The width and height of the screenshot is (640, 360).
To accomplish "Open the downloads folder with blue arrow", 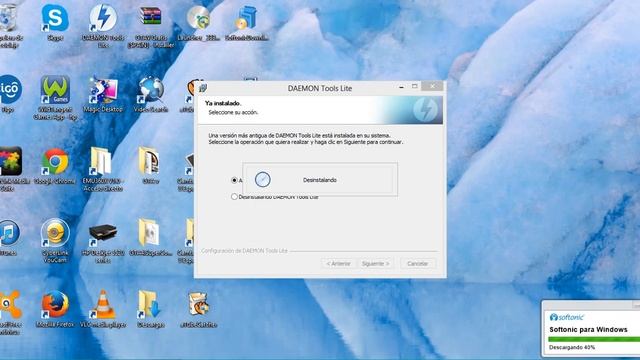I will [150, 304].
